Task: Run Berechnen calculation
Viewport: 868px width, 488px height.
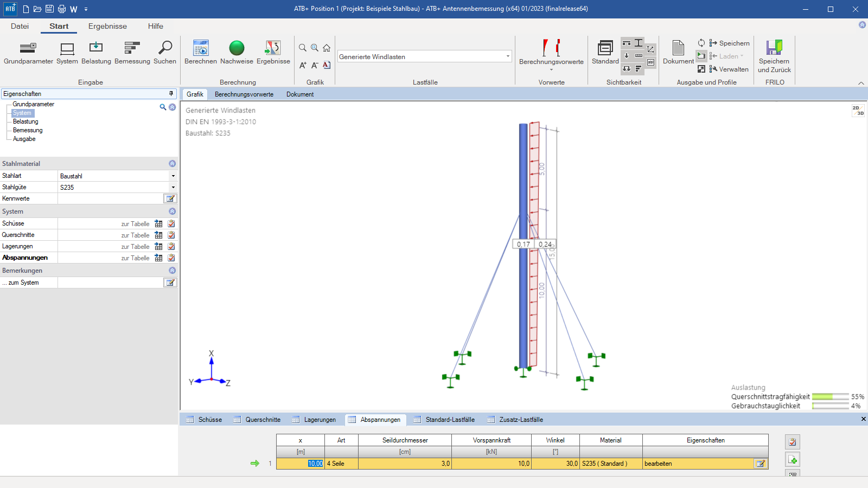Action: [201, 53]
